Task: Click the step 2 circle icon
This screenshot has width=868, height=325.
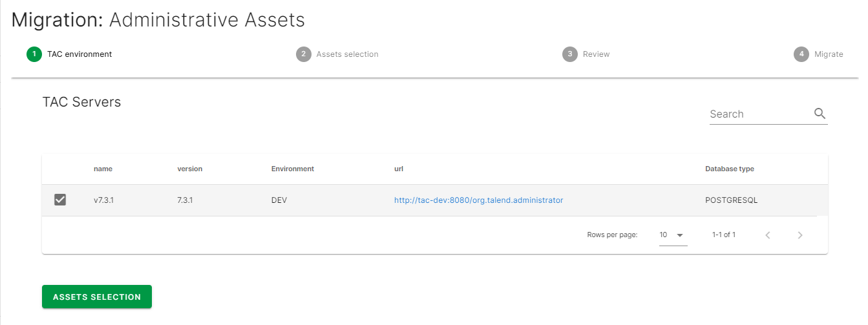Action: 303,54
